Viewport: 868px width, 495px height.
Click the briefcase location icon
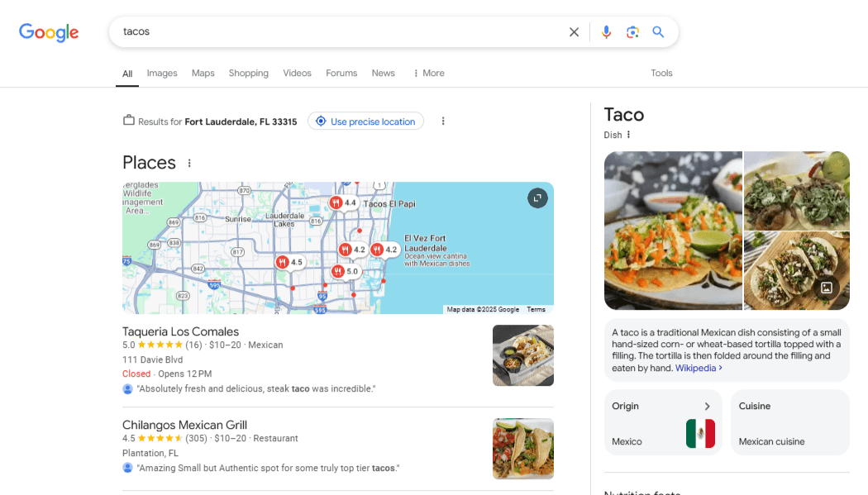click(129, 120)
